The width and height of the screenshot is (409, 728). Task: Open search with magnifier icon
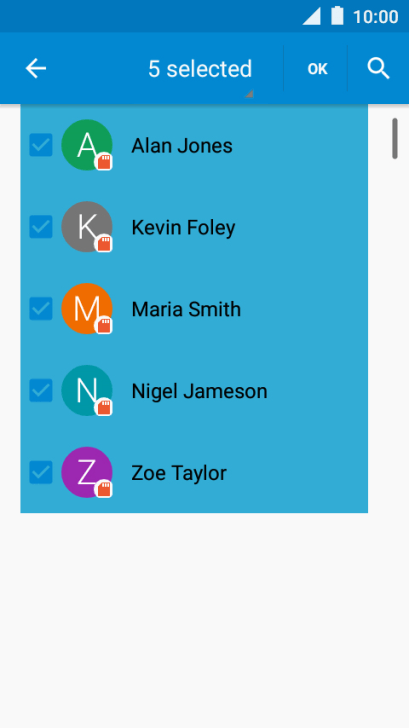coord(378,69)
